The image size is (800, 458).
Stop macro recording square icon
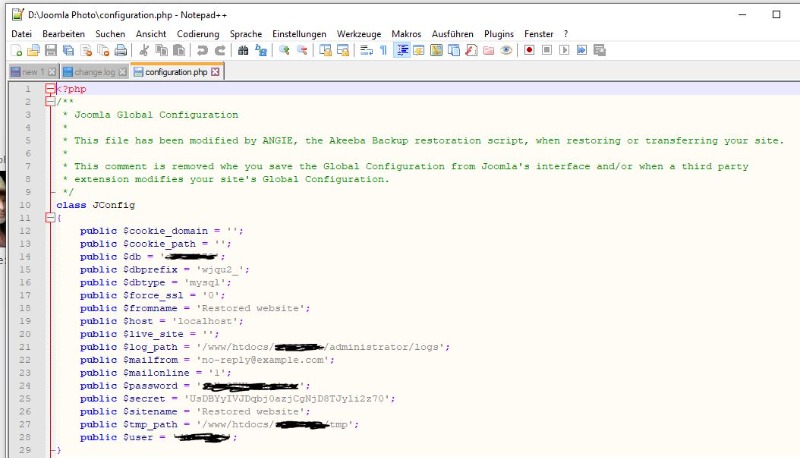click(x=547, y=50)
